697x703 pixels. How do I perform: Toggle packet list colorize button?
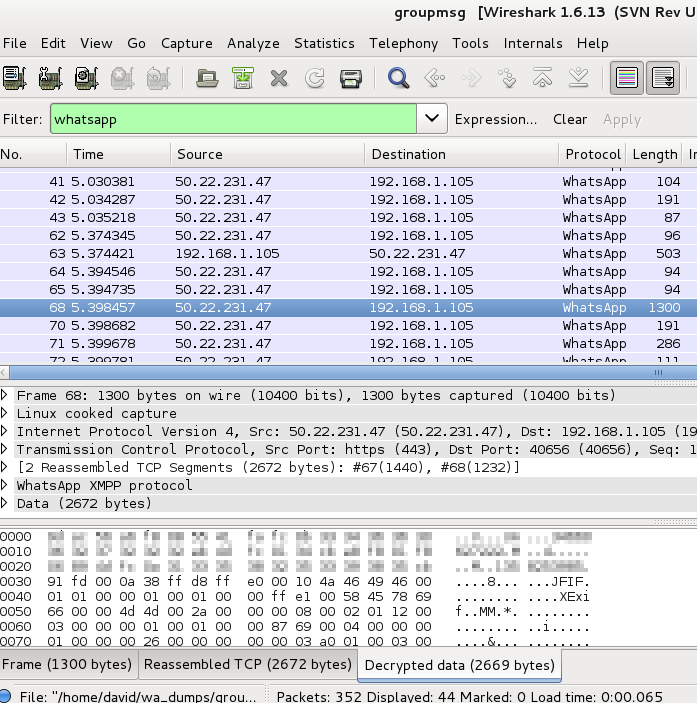(627, 78)
